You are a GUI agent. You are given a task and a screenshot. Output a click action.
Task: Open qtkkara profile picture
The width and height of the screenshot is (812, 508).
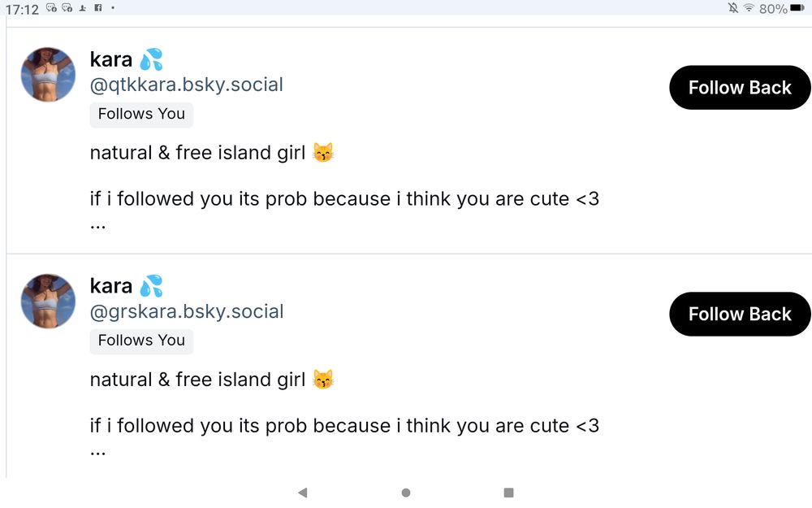[x=48, y=74]
